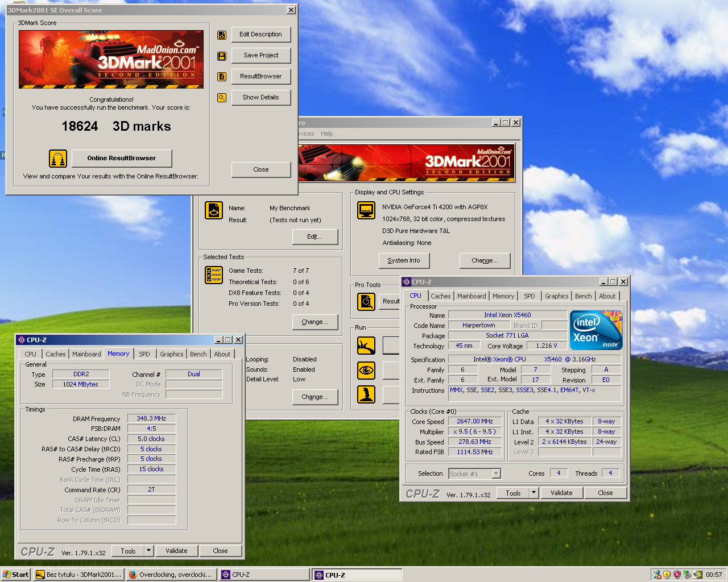The image size is (728, 582).
Task: Click CPU-Z title icon in CPU window
Action: pyautogui.click(x=407, y=282)
